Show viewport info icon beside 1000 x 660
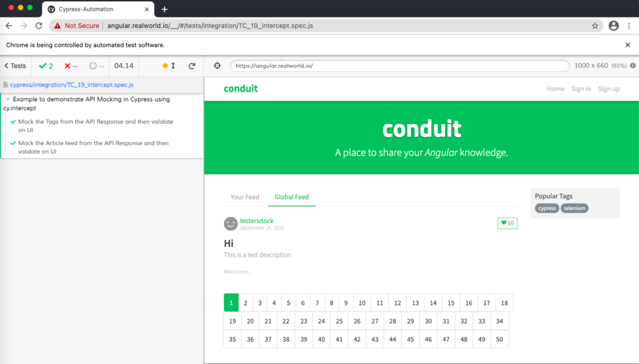This screenshot has height=364, width=639. [633, 65]
